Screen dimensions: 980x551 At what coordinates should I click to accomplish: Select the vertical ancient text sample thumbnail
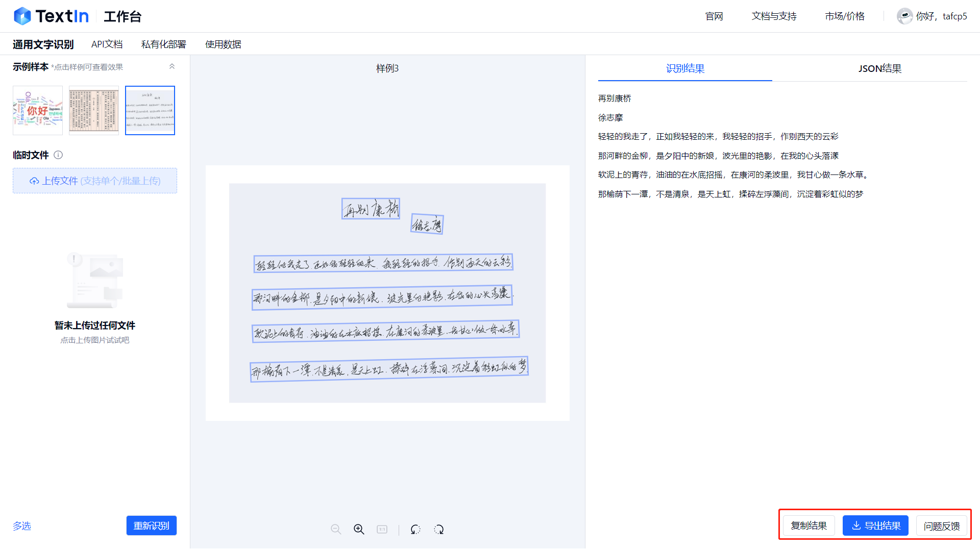[x=94, y=110]
